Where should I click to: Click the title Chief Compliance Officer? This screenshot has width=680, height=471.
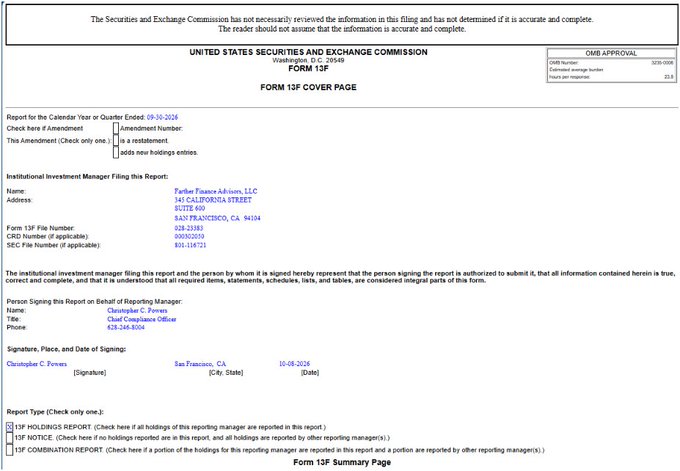(142, 319)
